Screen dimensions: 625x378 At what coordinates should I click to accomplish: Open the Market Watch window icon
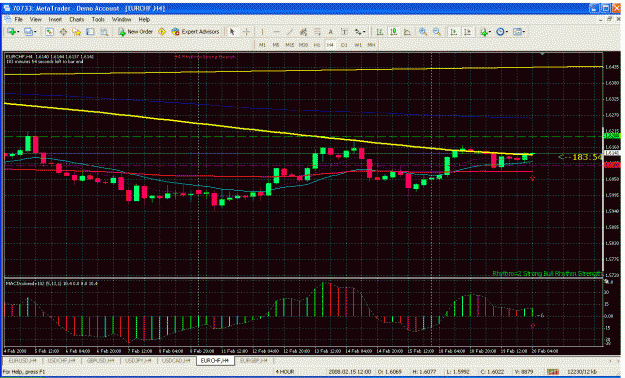(49, 32)
